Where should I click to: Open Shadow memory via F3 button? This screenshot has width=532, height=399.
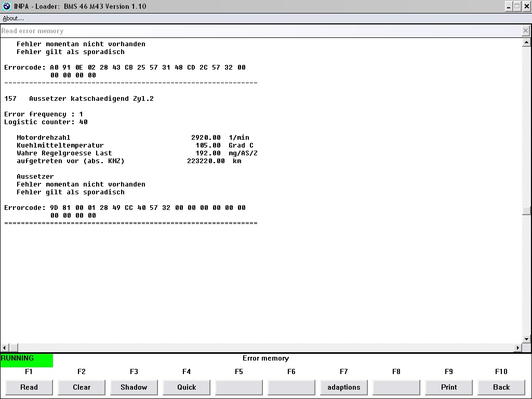134,387
